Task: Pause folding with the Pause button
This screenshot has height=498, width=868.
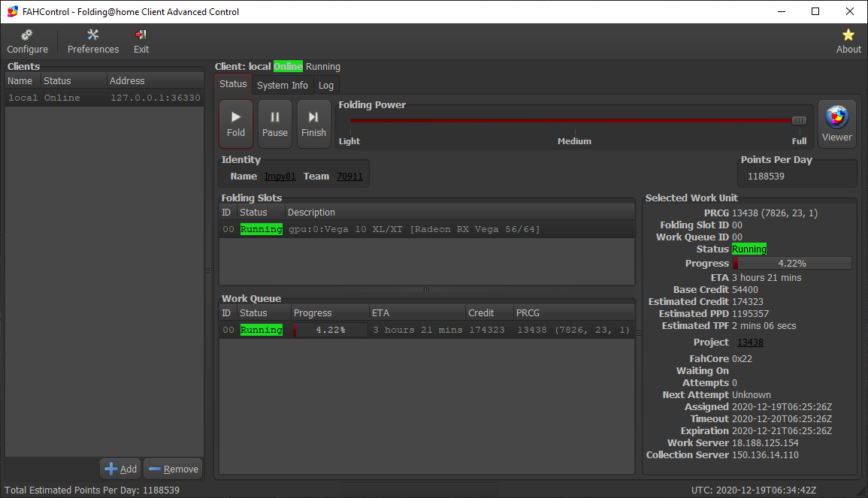Action: pos(274,124)
